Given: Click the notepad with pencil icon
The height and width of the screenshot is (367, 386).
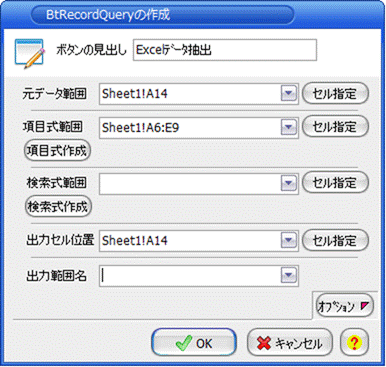Looking at the screenshot, I should coord(30,53).
